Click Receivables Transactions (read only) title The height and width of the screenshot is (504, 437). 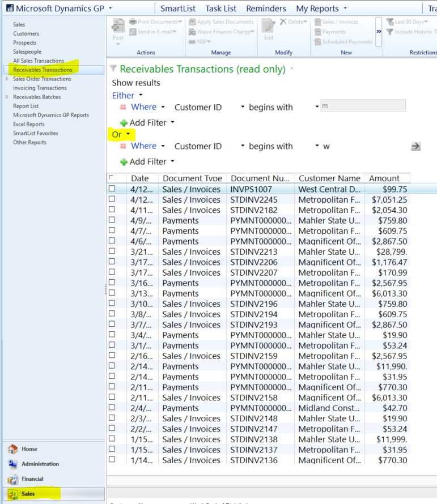pos(203,69)
